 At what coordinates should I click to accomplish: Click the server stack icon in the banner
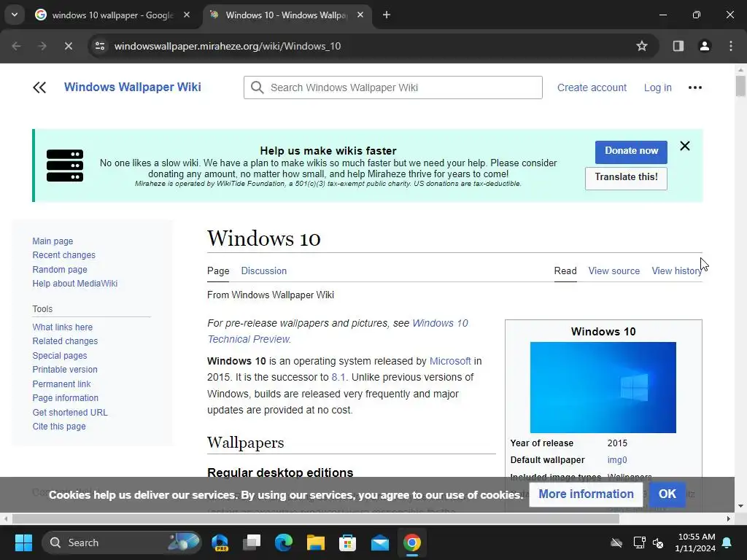coord(65,166)
